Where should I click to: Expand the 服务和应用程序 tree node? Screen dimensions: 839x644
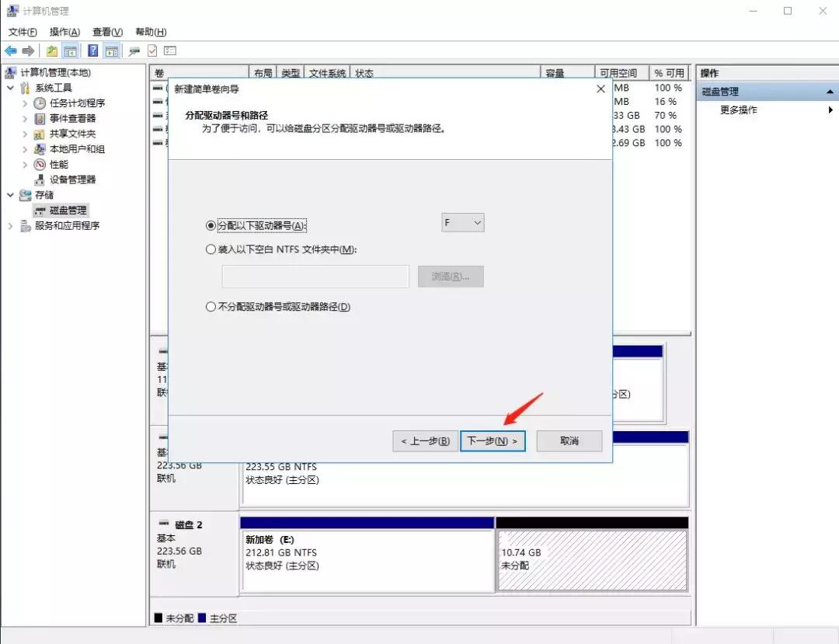(x=10, y=226)
